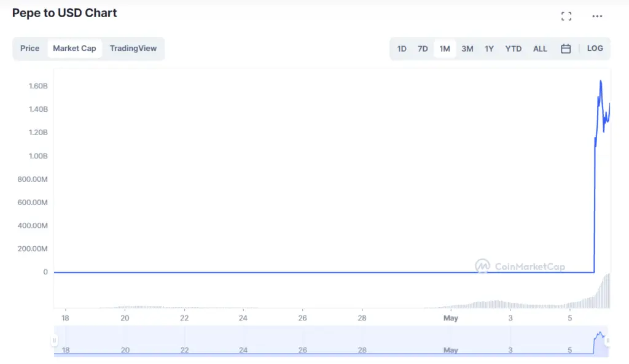Open the chart in fullscreen mode
The width and height of the screenshot is (629, 364).
point(566,17)
